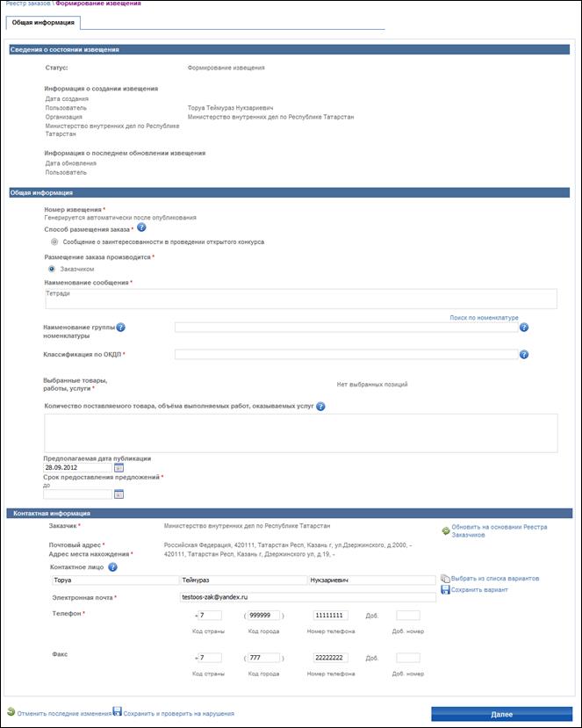Click undo icon for Отменить последние изменения
Screen dimensions: 582x728
[11, 711]
